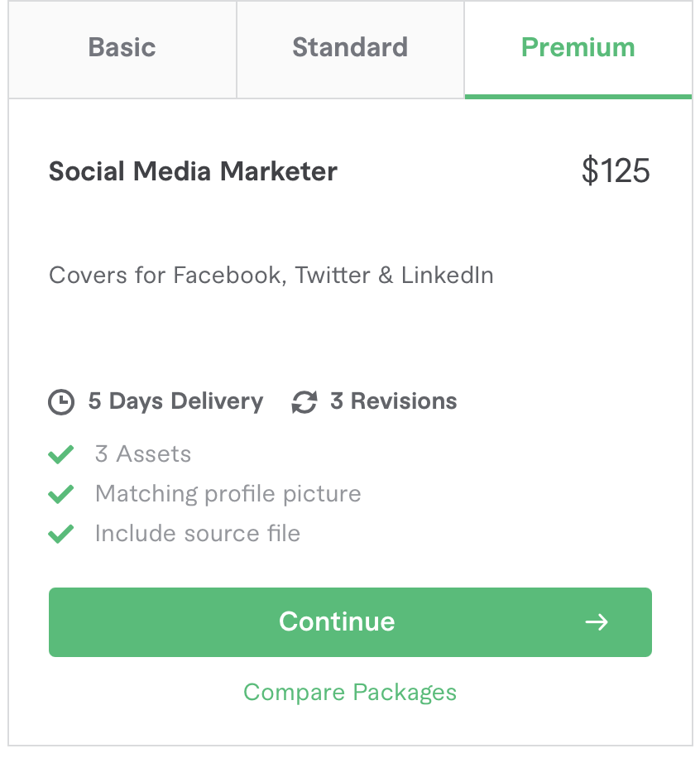Click the circular arrows revisions icon
Image resolution: width=700 pixels, height=758 pixels.
click(304, 402)
